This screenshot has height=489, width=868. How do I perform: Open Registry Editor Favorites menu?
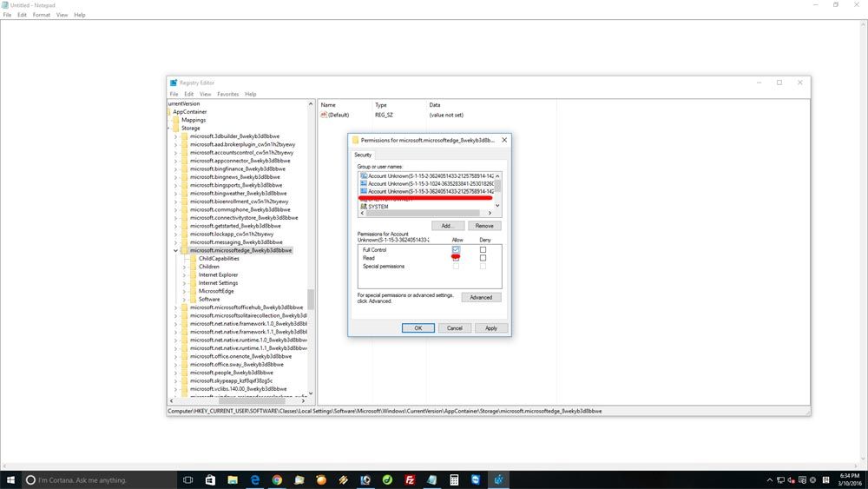(228, 94)
